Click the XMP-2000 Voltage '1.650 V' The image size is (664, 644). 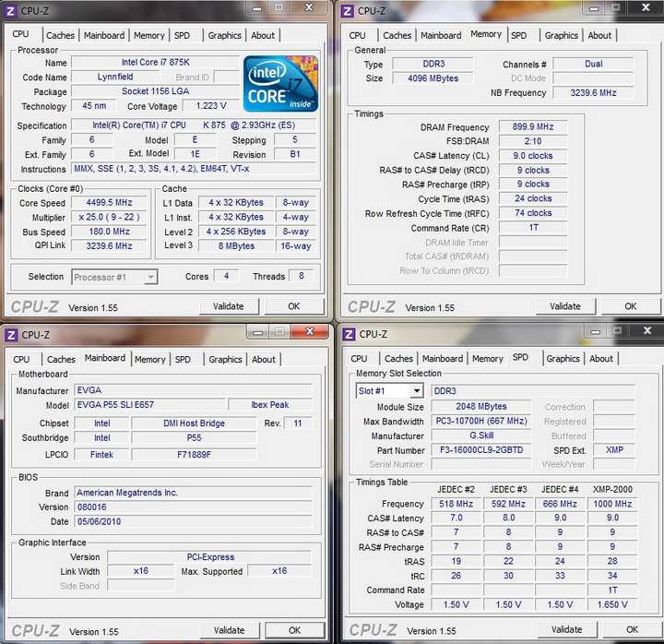point(612,604)
